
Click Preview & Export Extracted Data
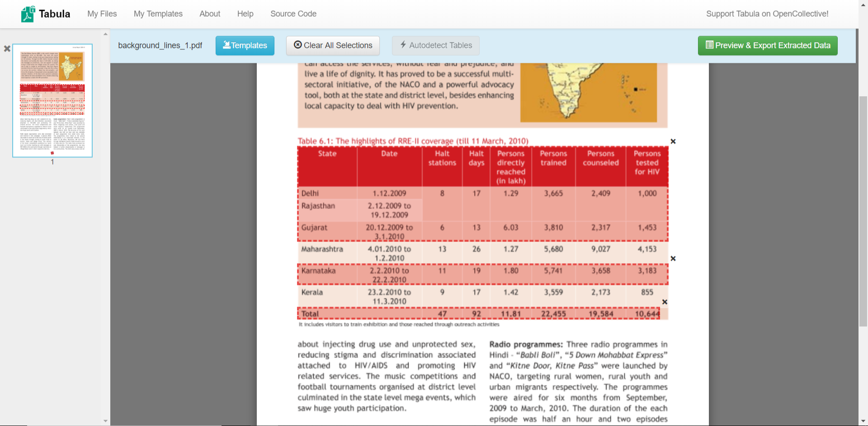(767, 46)
